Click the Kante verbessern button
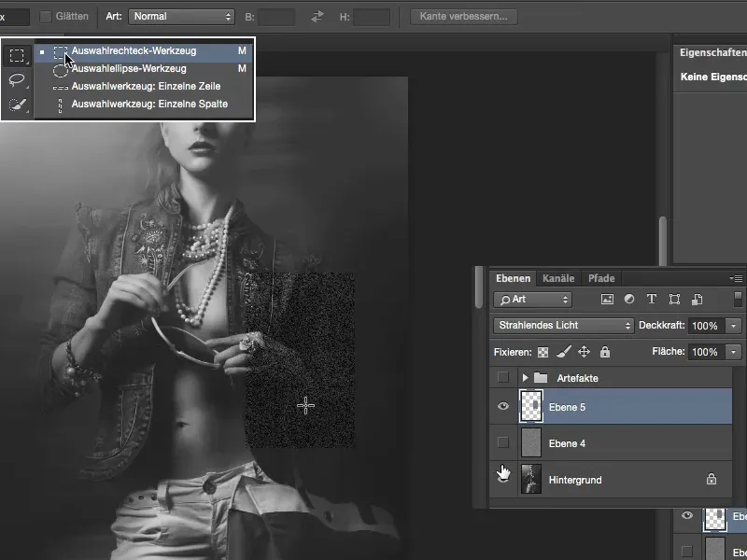 pyautogui.click(x=464, y=17)
